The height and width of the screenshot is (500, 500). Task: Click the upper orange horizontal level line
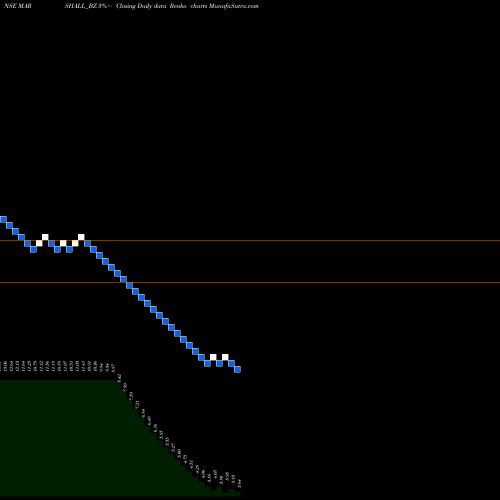250,240
